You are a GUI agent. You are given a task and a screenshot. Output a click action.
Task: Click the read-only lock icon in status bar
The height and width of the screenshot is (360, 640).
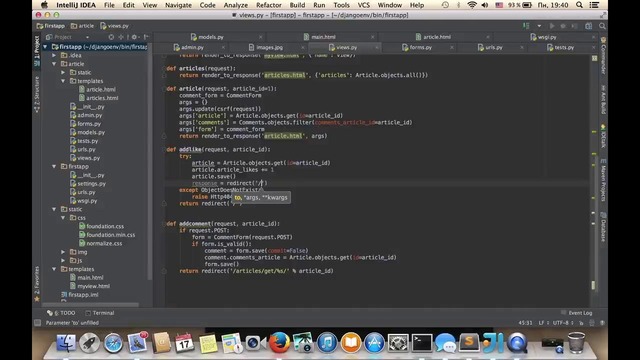point(581,323)
